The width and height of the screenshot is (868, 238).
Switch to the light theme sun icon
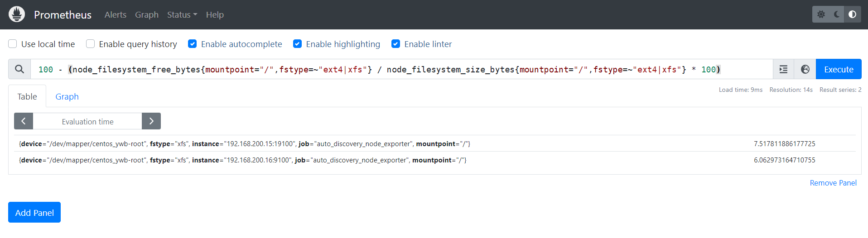point(821,14)
